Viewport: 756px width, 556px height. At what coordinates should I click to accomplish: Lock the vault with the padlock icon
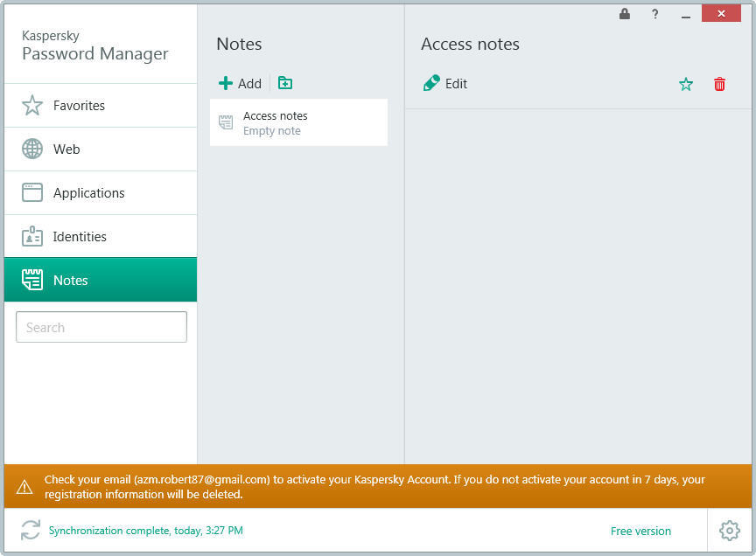click(625, 14)
